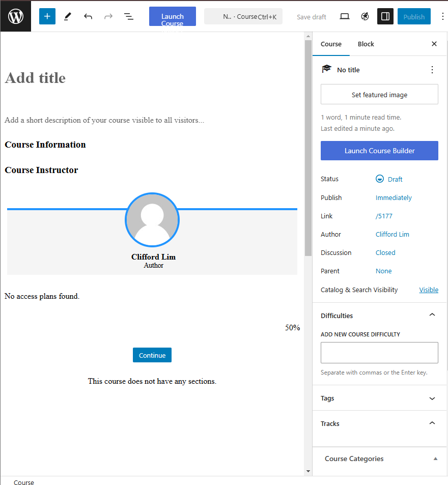
Task: Open the command palette Ctrl+K bar
Action: 243,16
